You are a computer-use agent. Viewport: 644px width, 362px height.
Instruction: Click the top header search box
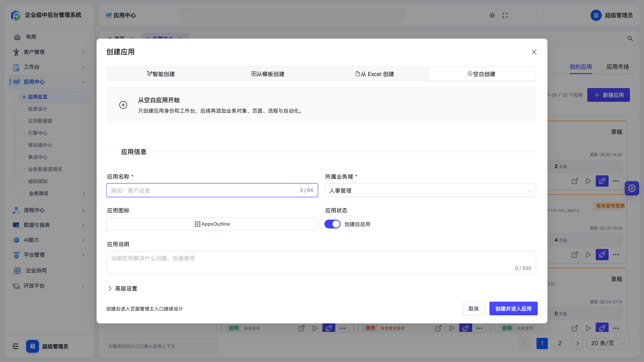pyautogui.click(x=293, y=15)
